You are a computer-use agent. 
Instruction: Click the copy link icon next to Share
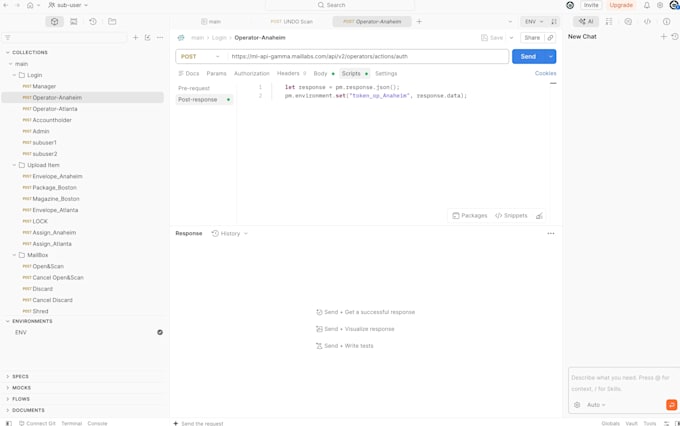[550, 38]
